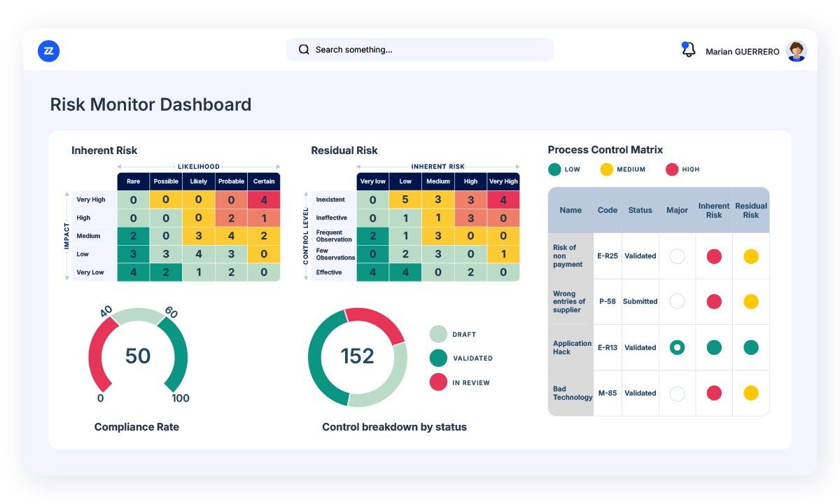Click the Code column header
This screenshot has width=840, height=504.
608,210
